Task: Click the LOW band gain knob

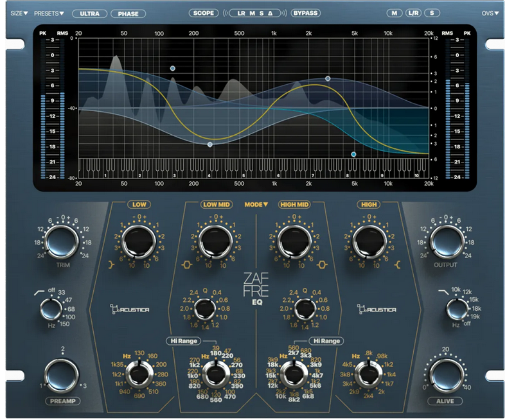Action: pos(139,242)
